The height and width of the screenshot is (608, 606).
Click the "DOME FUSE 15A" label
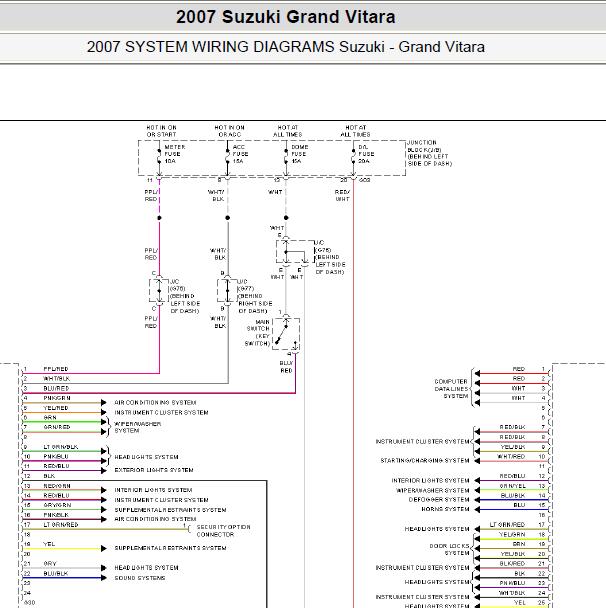pyautogui.click(x=300, y=154)
